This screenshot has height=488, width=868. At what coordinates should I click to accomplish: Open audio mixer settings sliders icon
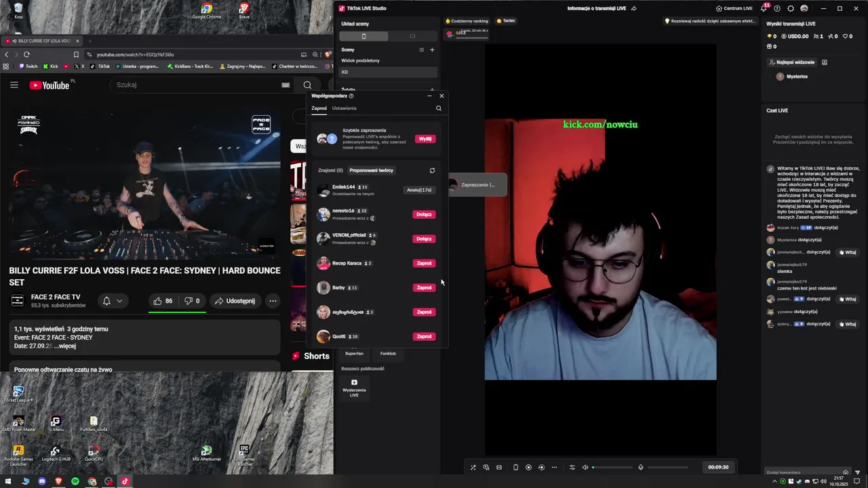tap(572, 467)
